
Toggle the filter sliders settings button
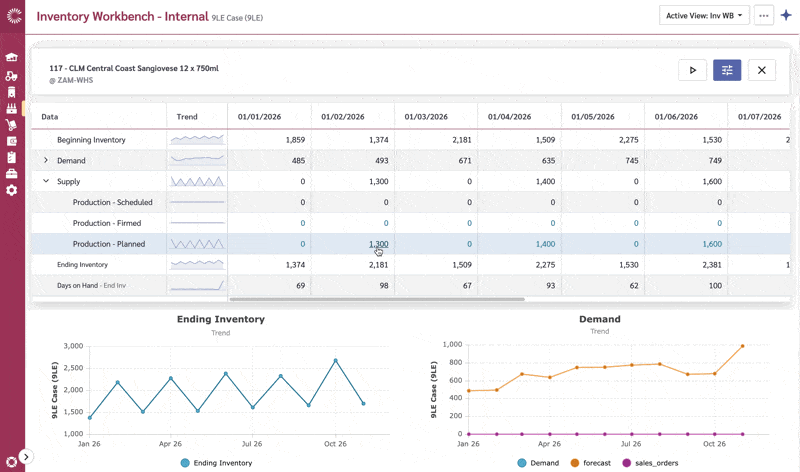(x=727, y=70)
